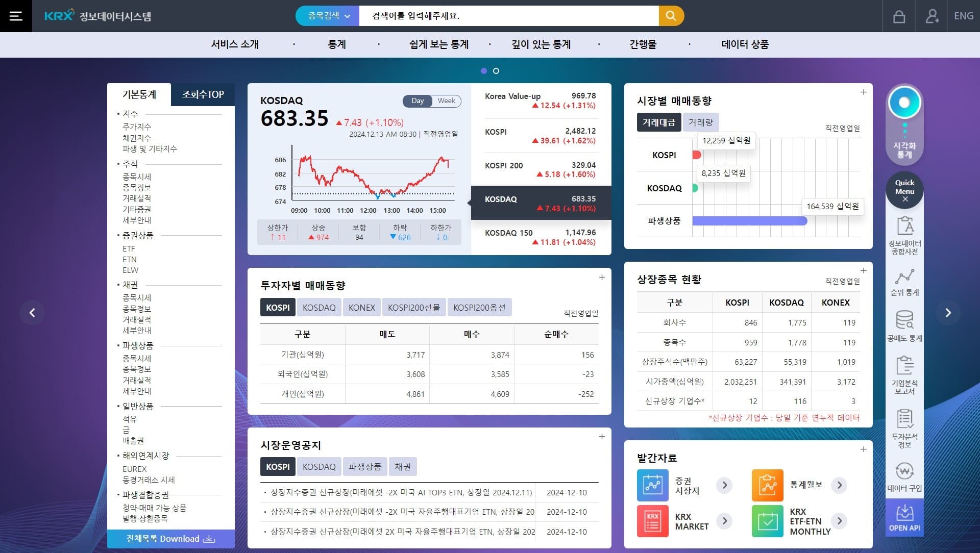The image size is (980, 553).
Task: Open the 쉽게 보는 통계 menu
Action: [x=439, y=44]
